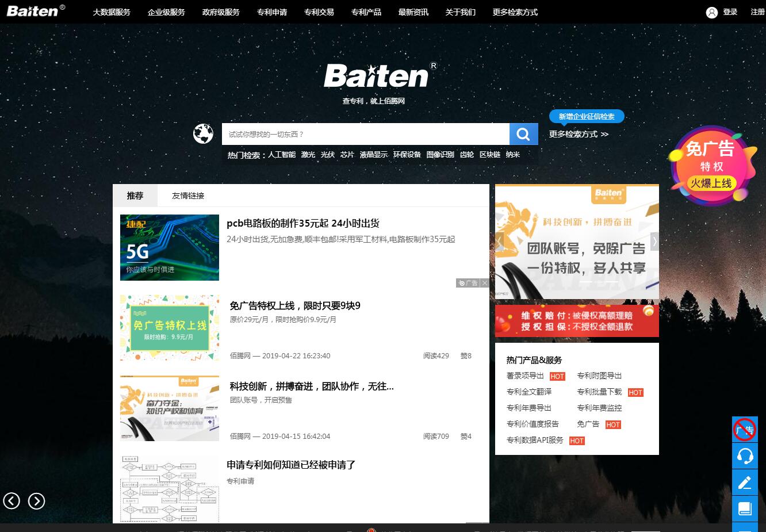Search the hot keyword 液晶显示

pos(374,155)
